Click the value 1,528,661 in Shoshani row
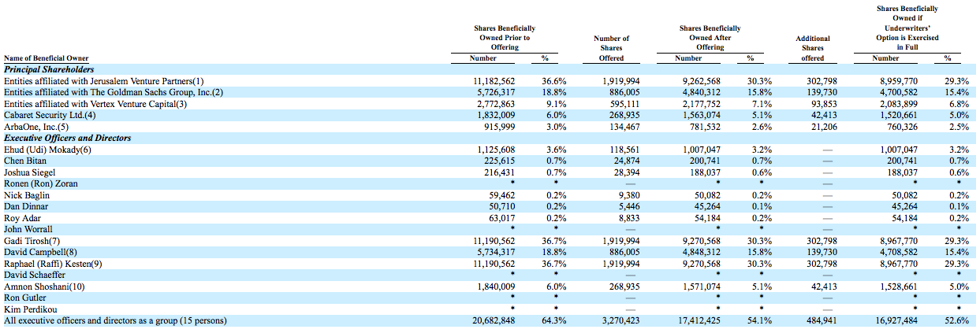Screen dimensions: 980x333 tap(897, 287)
